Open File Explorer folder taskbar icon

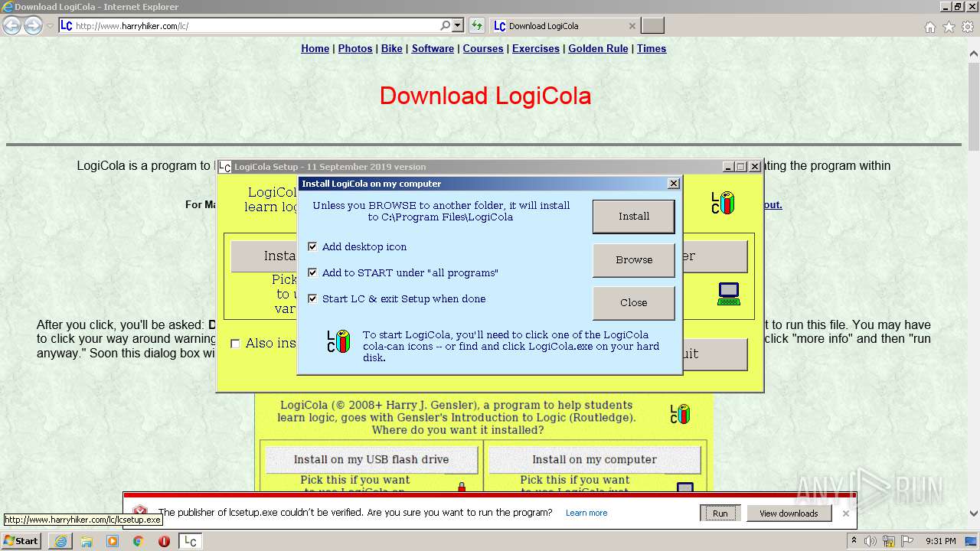(x=87, y=541)
